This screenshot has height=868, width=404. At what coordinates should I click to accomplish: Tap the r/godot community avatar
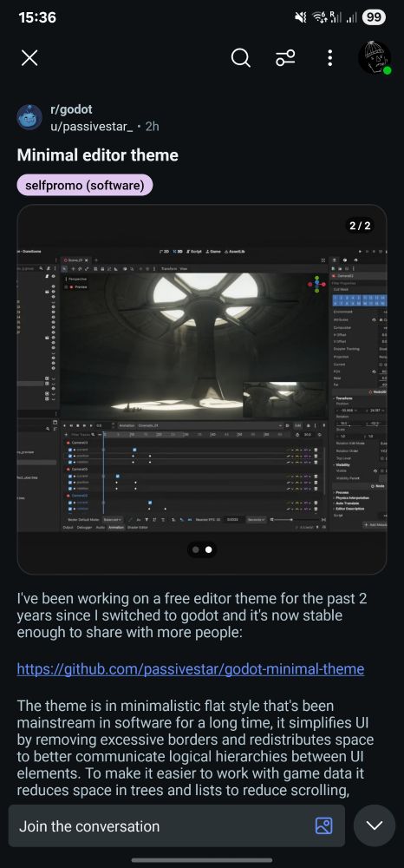29,117
